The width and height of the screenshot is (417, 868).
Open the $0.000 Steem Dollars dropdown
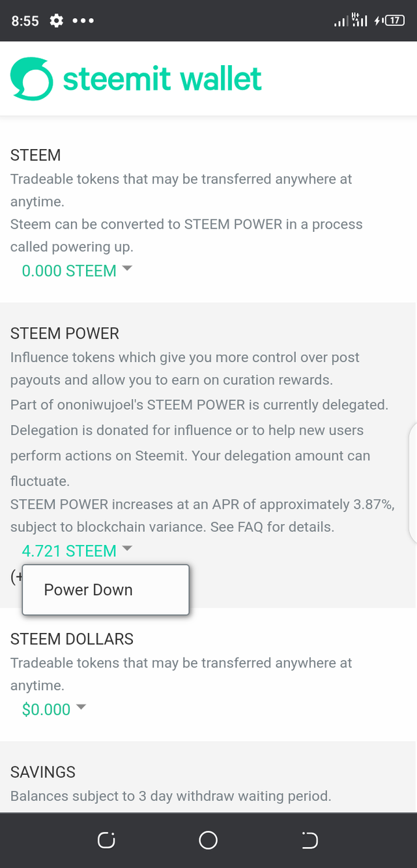(81, 707)
